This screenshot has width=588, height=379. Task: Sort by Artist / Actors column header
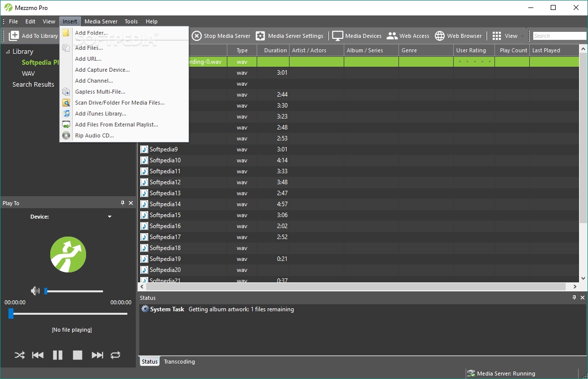click(316, 50)
